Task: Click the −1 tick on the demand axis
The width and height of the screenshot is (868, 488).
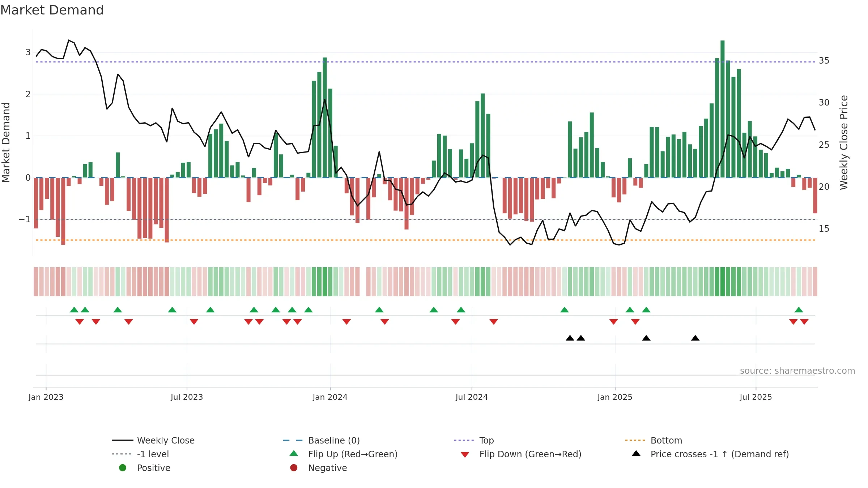Action: [25, 219]
